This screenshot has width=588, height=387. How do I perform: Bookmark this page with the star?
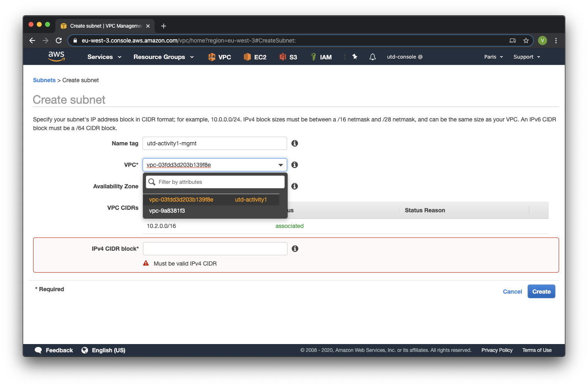tap(526, 40)
